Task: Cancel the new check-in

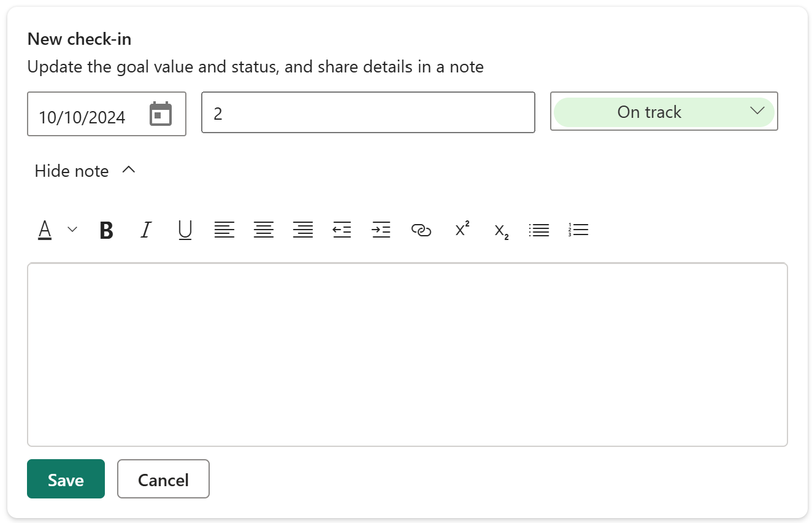Action: point(163,479)
